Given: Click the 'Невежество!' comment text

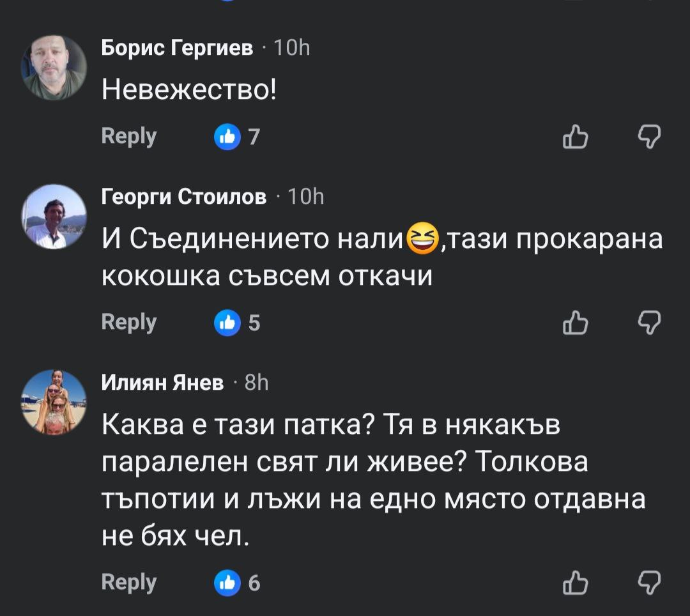Looking at the screenshot, I should click(x=190, y=90).
